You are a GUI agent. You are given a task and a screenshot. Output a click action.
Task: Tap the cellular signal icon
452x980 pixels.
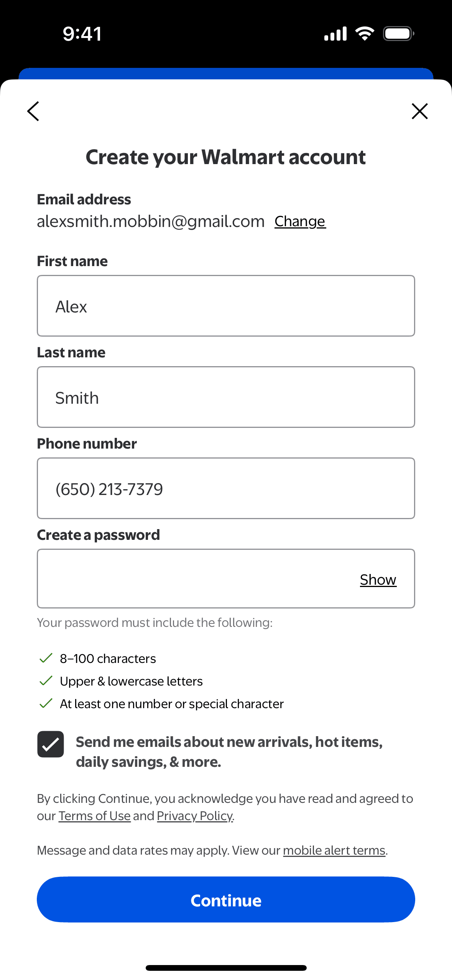[x=335, y=34]
